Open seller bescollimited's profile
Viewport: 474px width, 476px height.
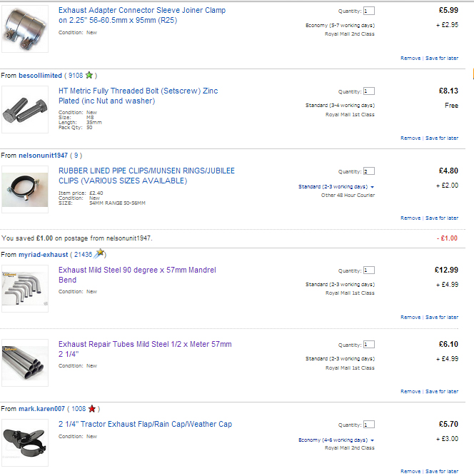[x=41, y=75]
